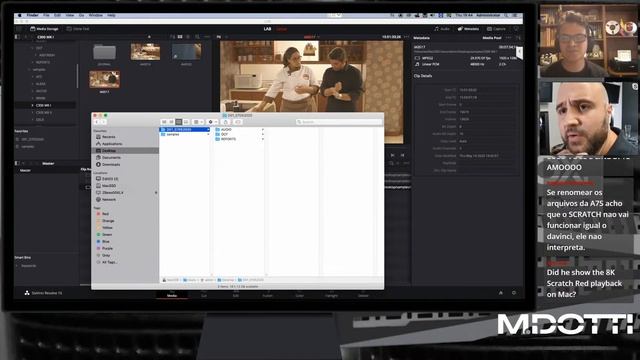Click the Spotlight search icon in menu bar
The height and width of the screenshot is (360, 640).
tap(506, 15)
